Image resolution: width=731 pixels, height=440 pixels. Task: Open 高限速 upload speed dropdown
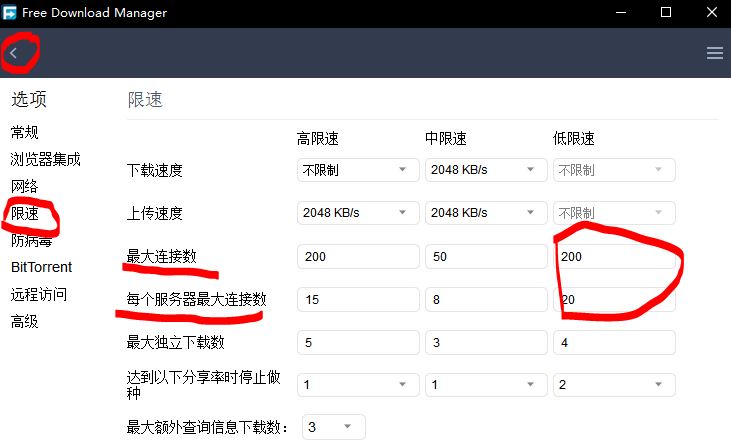[358, 213]
